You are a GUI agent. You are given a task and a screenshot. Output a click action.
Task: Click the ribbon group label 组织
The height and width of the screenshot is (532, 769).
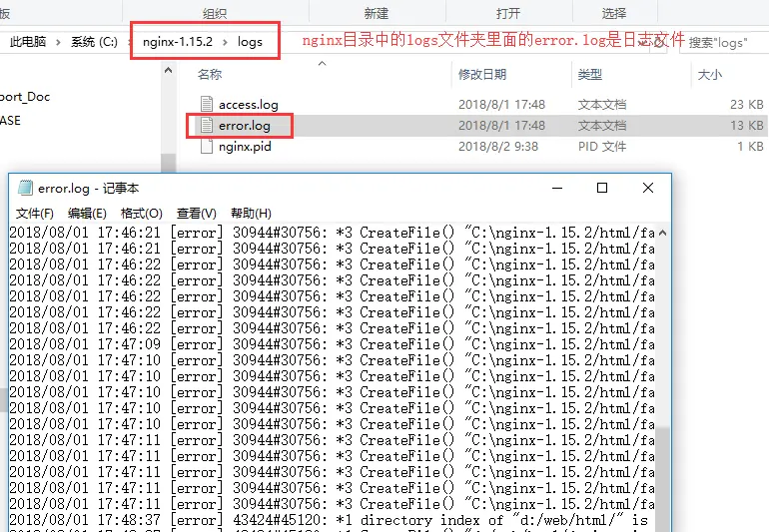click(x=215, y=13)
